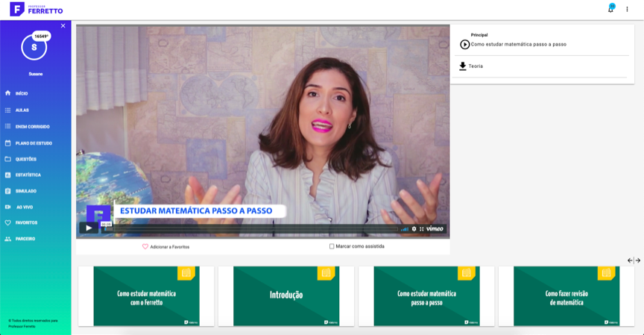Download the Teoria material

[x=463, y=66]
